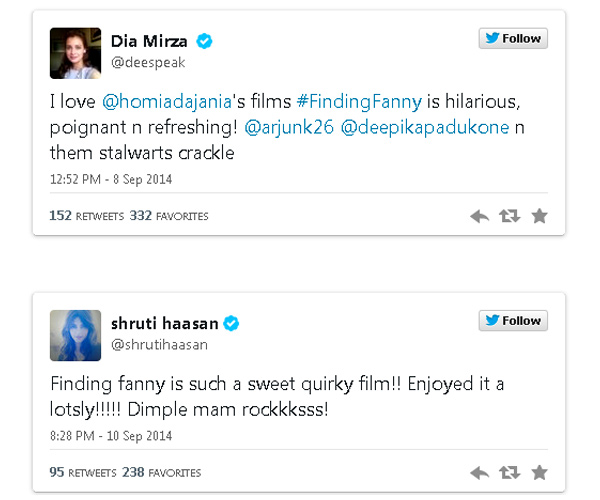Retweet shruti haasan's tweet
The image size is (600, 500).
click(510, 471)
